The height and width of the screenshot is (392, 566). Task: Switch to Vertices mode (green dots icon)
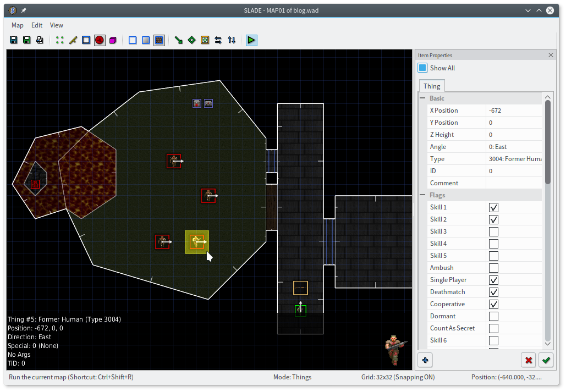[x=60, y=40]
